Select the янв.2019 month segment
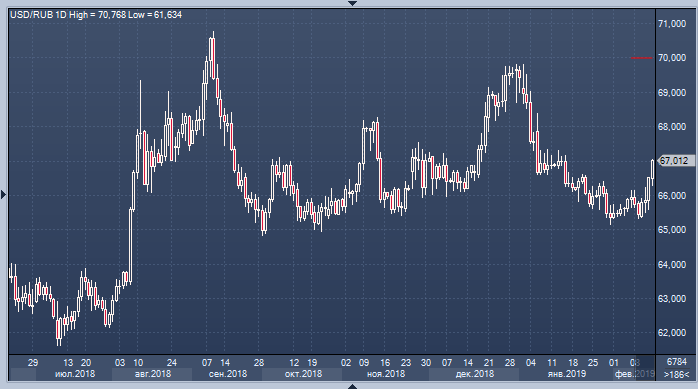The height and width of the screenshot is (389, 698). pos(566,374)
